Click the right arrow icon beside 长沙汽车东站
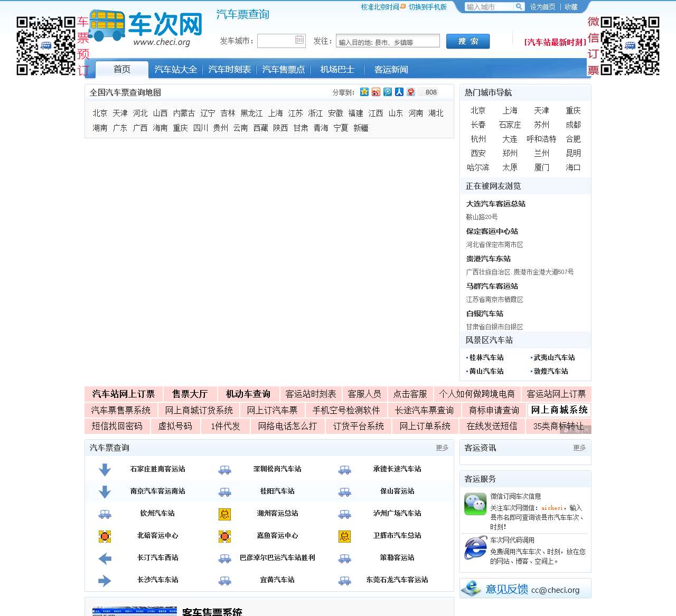The image size is (676, 616). (105, 581)
